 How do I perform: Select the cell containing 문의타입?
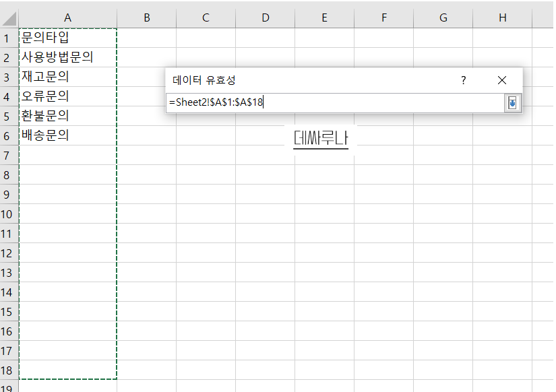point(67,38)
